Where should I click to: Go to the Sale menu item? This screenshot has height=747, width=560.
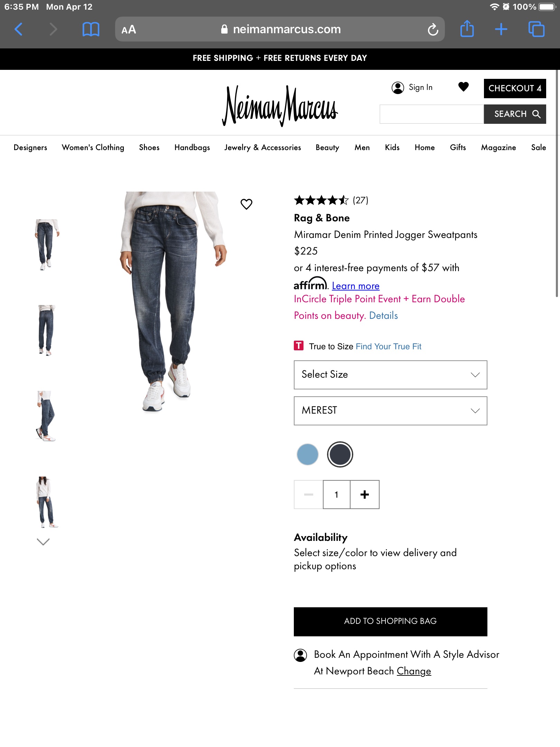pyautogui.click(x=539, y=147)
